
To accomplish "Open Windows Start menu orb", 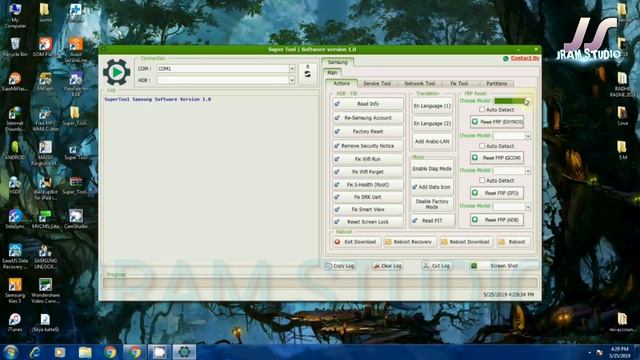I will pos(11,352).
